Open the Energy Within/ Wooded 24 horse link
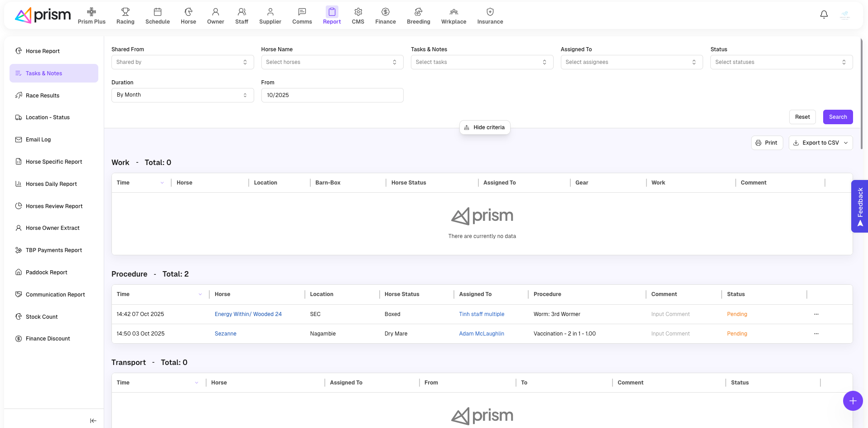 pos(248,314)
